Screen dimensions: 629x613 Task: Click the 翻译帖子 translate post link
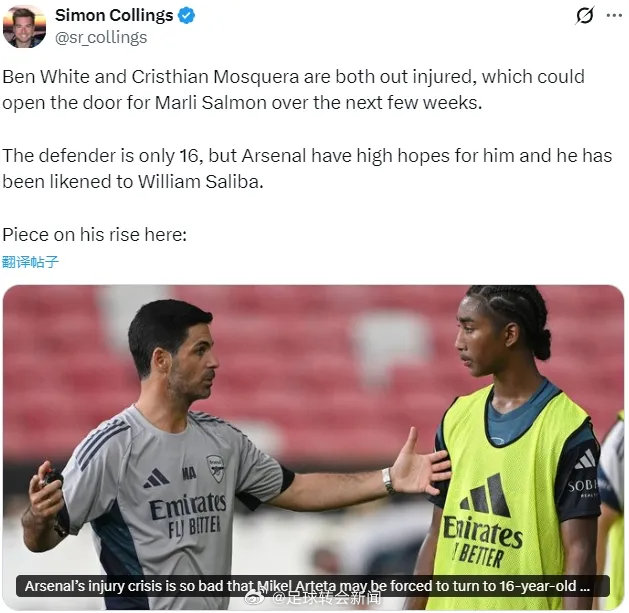[30, 262]
